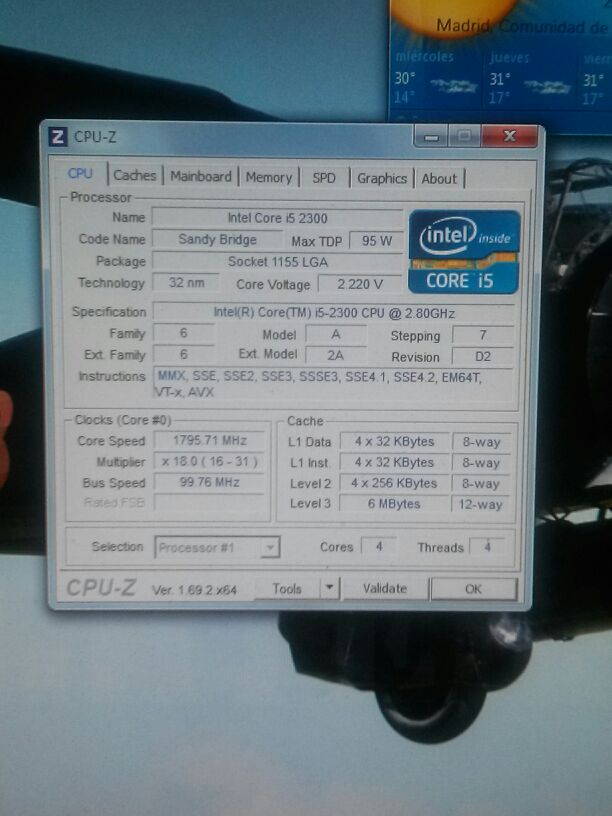Screen dimensions: 612x816
Task: Minimize the CPU-Z window
Action: click(431, 137)
